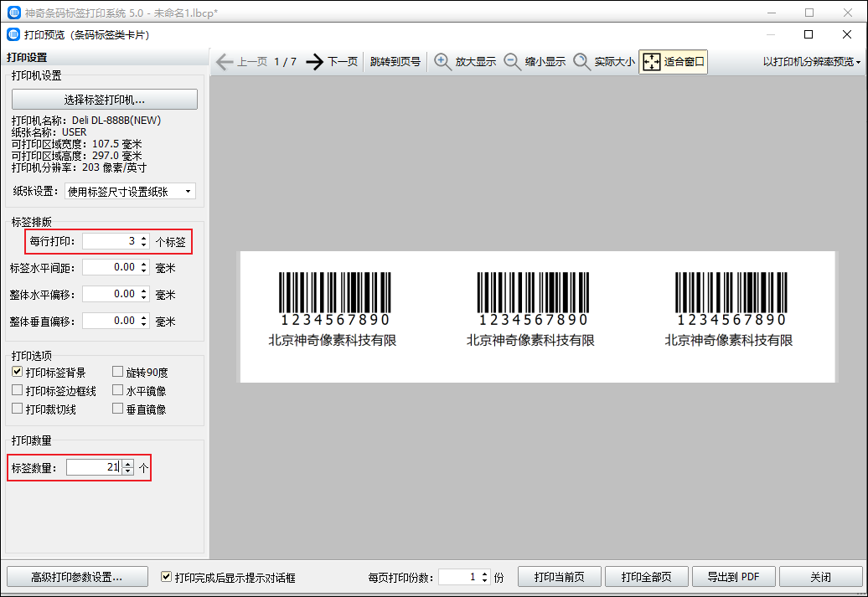Click the zoom-in magnifier icon
Image resolution: width=868 pixels, height=597 pixels.
[442, 61]
